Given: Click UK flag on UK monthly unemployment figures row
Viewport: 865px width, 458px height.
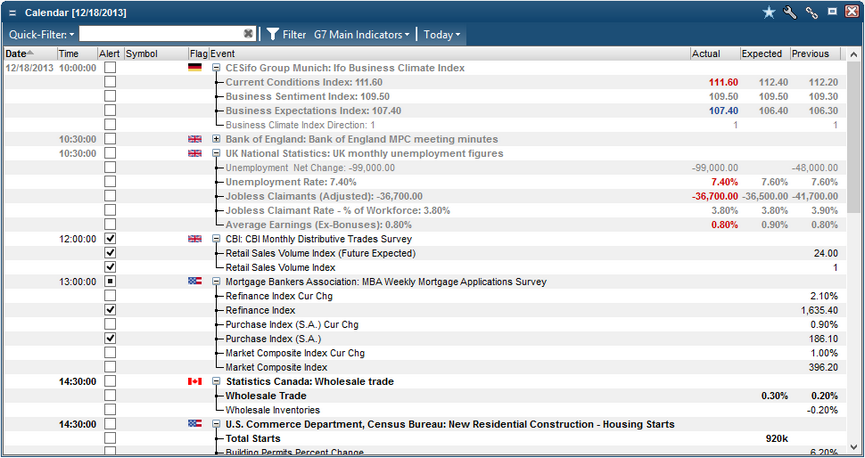Looking at the screenshot, I should click(195, 153).
